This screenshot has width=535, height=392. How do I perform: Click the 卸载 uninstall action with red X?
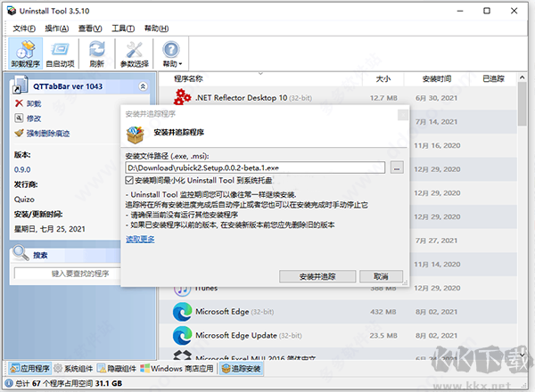[x=28, y=103]
